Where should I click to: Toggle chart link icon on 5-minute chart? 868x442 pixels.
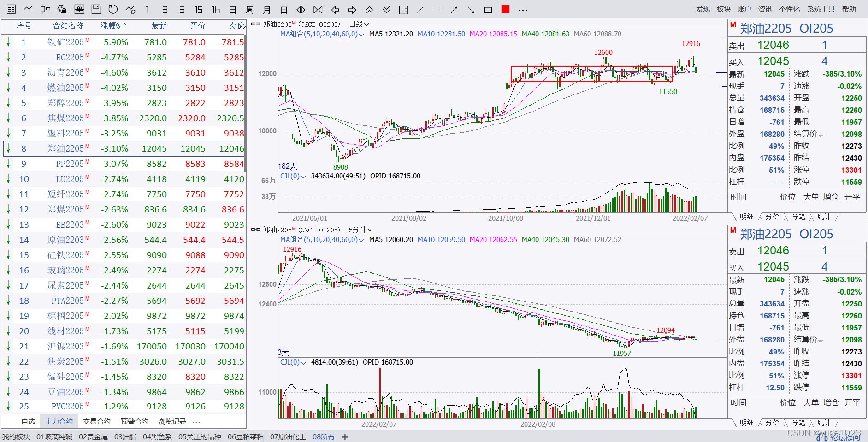click(x=255, y=230)
